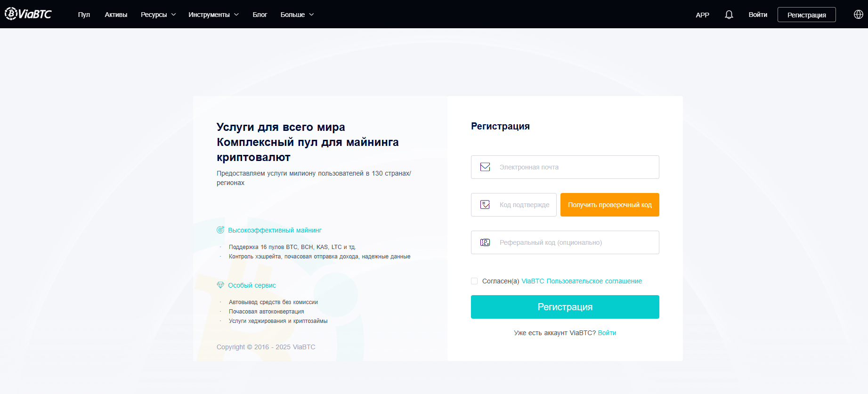Select the text Почасовая автоконвертация
The width and height of the screenshot is (868, 394).
267,312
